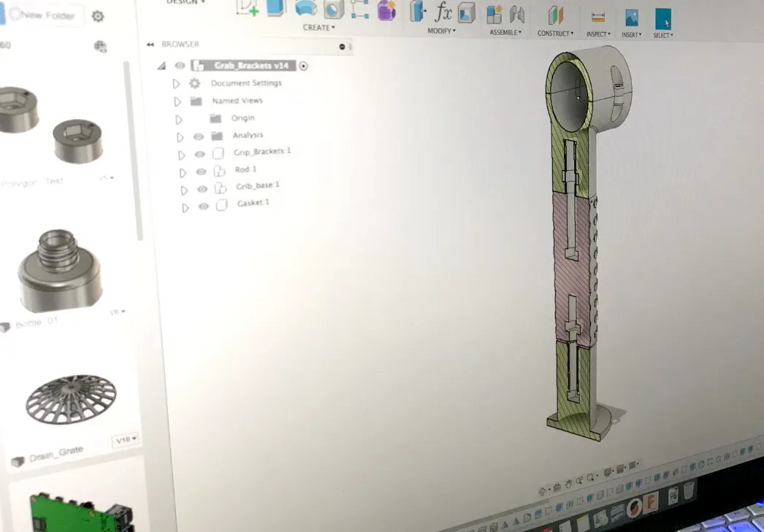Open the ASSEMBLE menu
764x532 pixels.
coord(505,32)
